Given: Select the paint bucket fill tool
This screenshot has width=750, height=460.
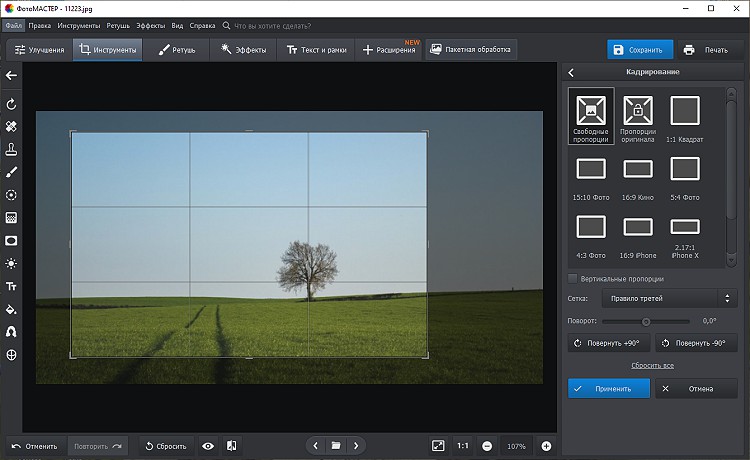Looking at the screenshot, I should [11, 309].
